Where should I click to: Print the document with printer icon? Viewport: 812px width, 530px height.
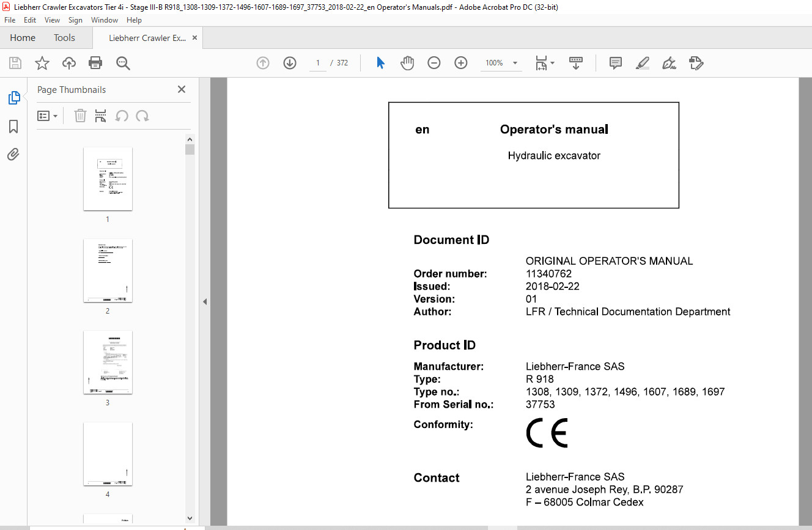click(x=95, y=63)
